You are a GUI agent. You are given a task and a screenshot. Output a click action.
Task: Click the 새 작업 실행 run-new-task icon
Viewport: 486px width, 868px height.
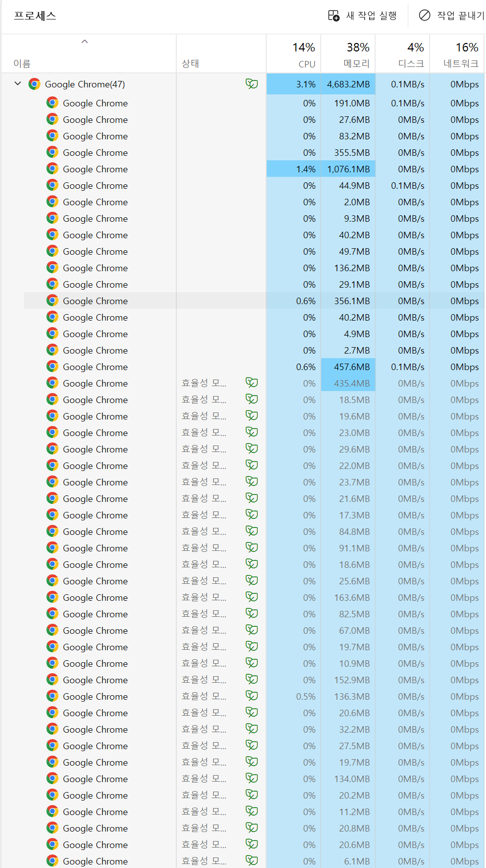[333, 15]
